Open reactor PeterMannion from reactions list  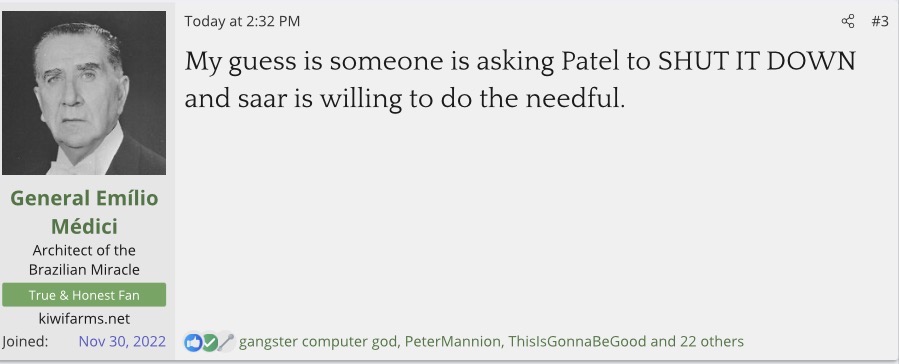(x=452, y=342)
